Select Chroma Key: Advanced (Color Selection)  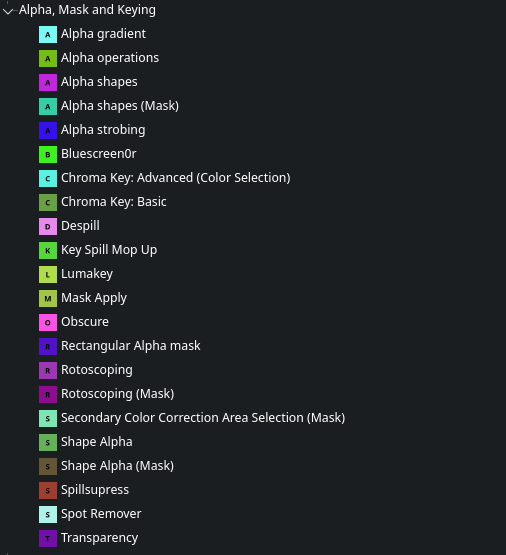pyautogui.click(x=176, y=178)
